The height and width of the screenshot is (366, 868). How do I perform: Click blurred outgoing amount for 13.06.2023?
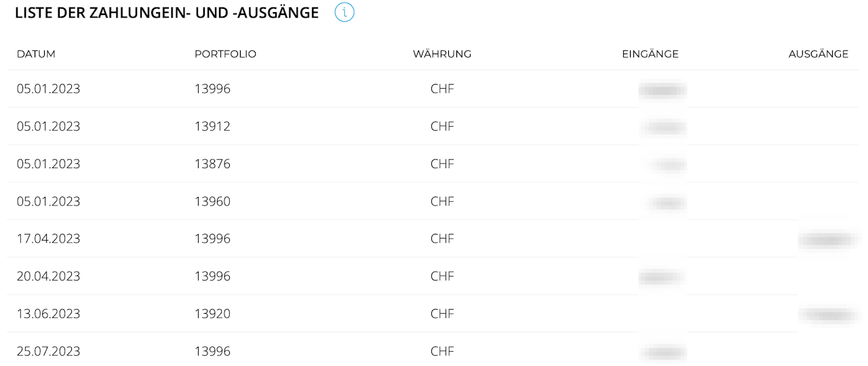coord(825,314)
